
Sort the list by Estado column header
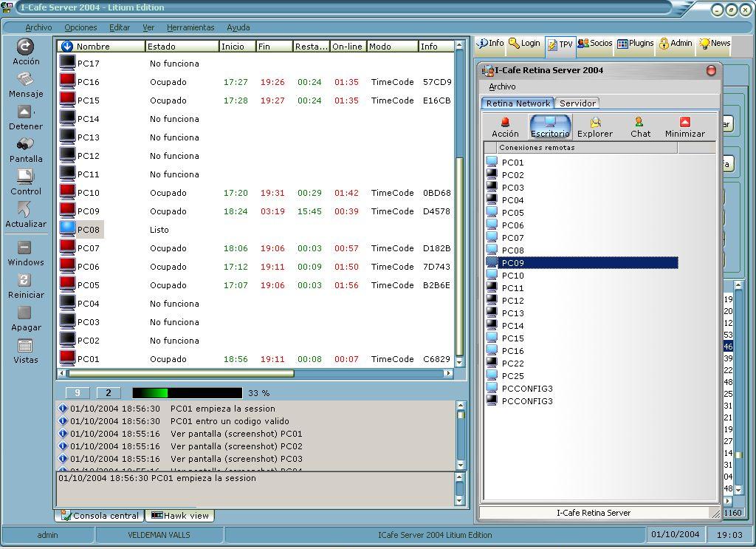pos(182,46)
